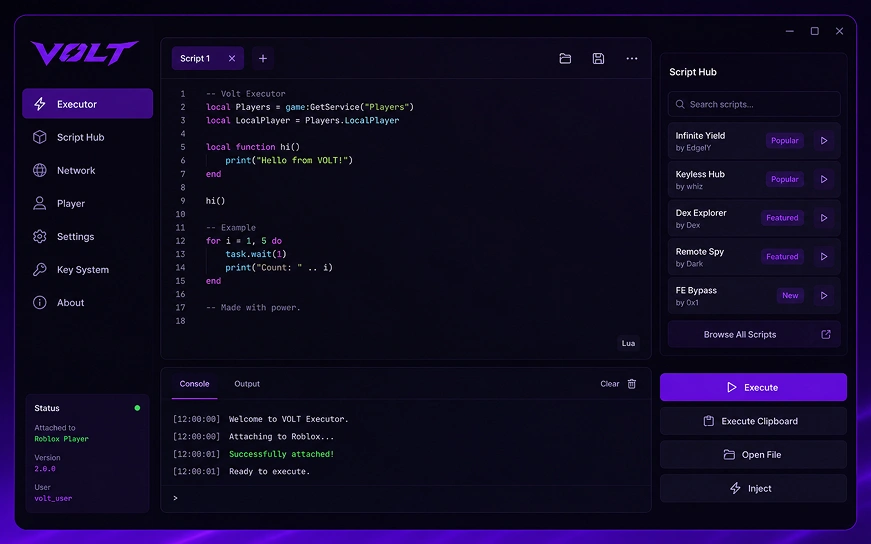The image size is (871, 544).
Task: Click the person icon beside Player
Action: pyautogui.click(x=39, y=203)
